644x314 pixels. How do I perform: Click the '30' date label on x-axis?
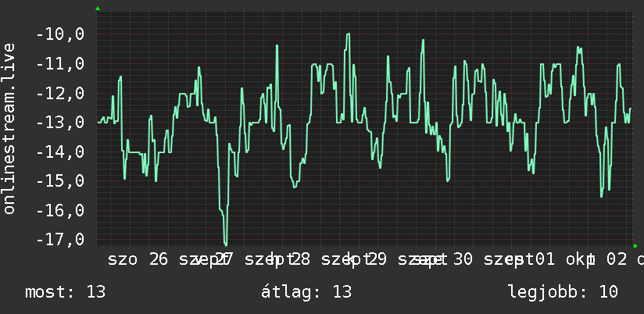coord(463,260)
